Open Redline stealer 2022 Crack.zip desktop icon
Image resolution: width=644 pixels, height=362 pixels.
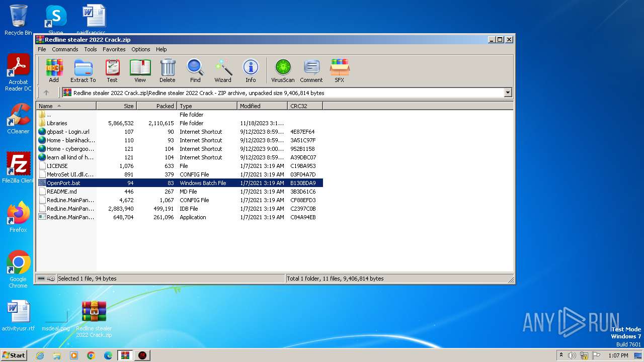94,319
